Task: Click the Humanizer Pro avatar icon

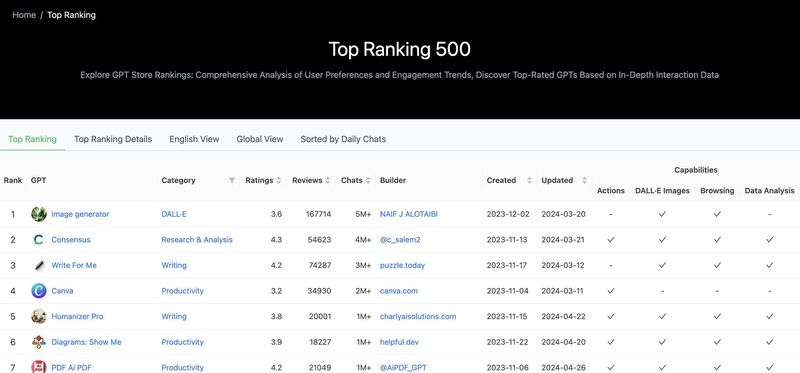Action: (39, 316)
